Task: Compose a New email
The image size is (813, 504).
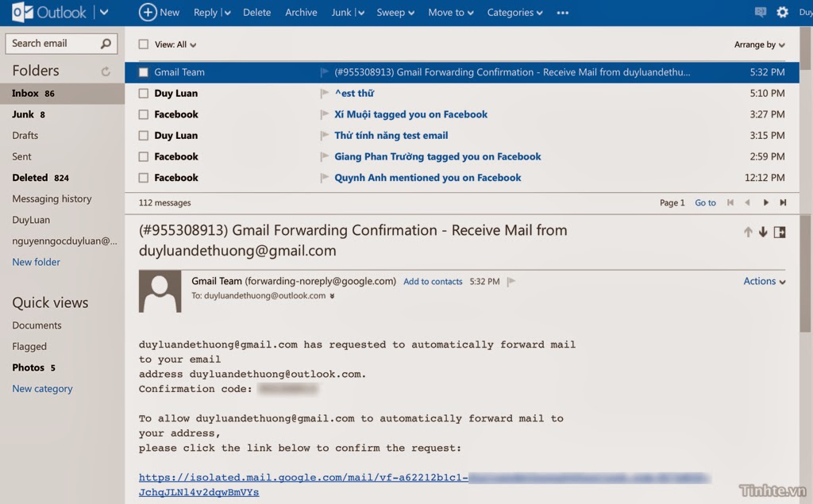Action: [x=159, y=13]
